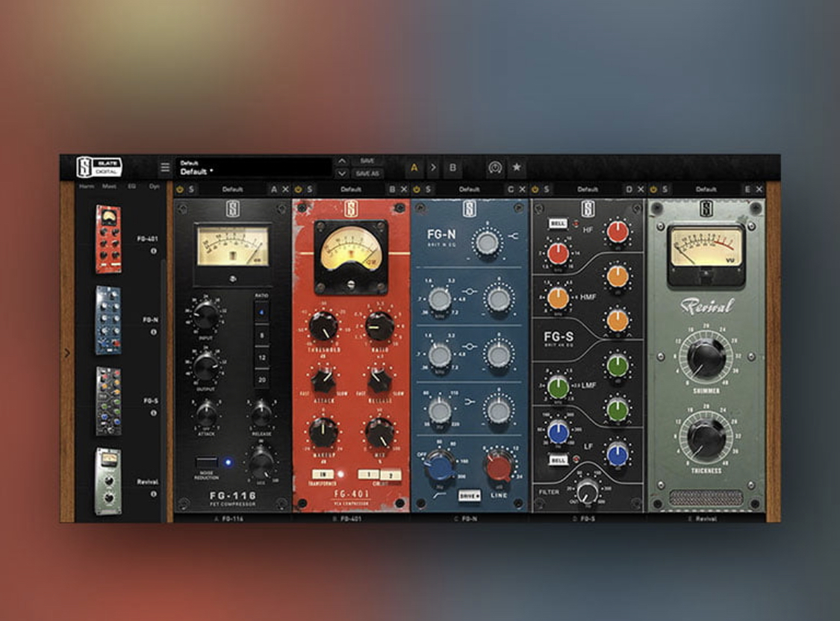The height and width of the screenshot is (621, 840).
Task: Solo slot E with the S button
Action: 665,189
